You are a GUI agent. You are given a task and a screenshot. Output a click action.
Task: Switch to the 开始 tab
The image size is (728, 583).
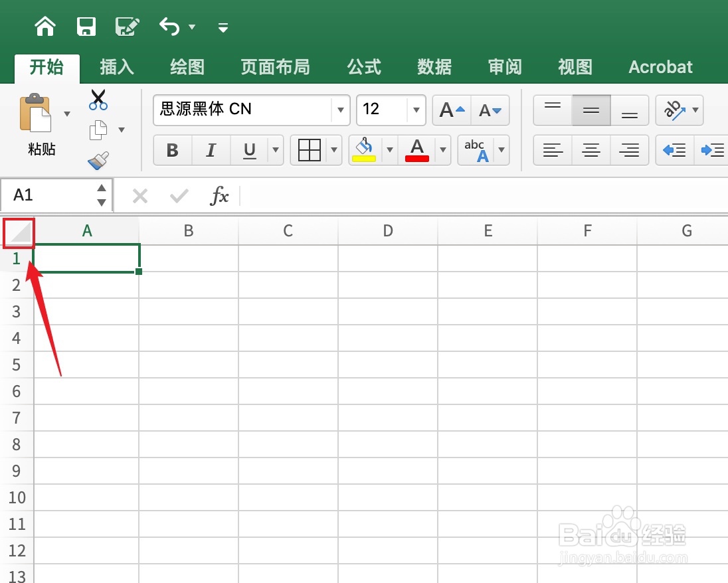coord(46,67)
